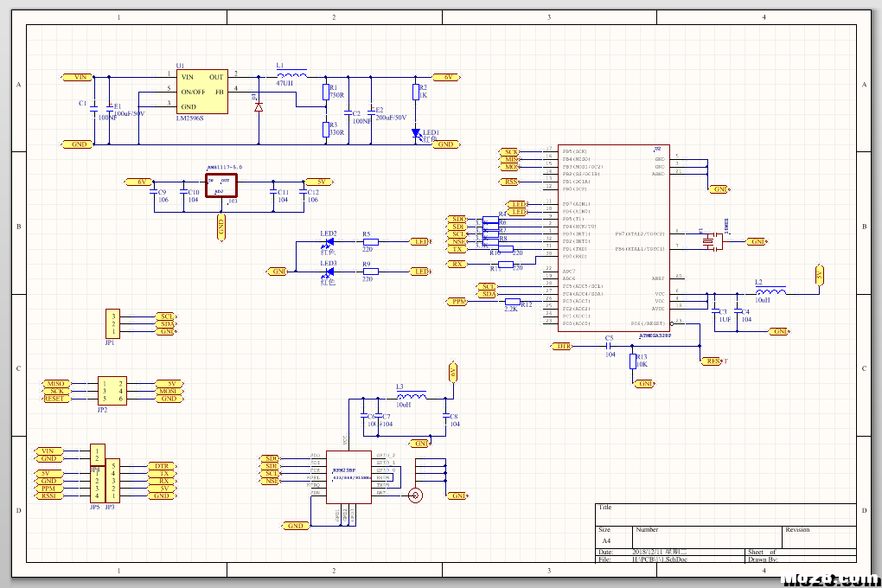Click the MOSI port on header JP2

tap(169, 391)
